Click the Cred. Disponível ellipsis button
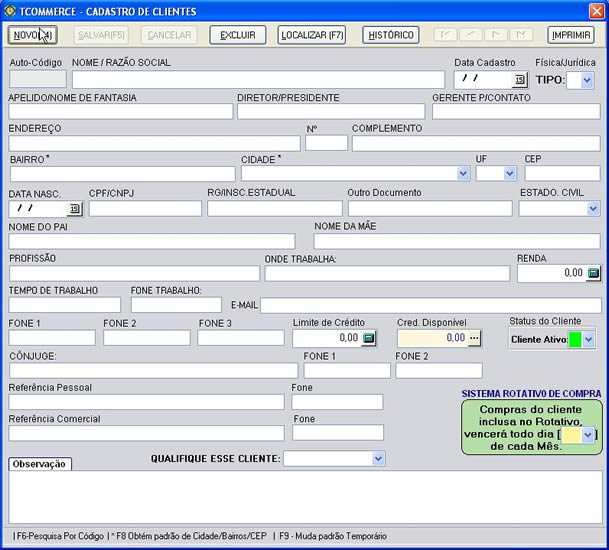This screenshot has height=550, width=609. pos(474,338)
